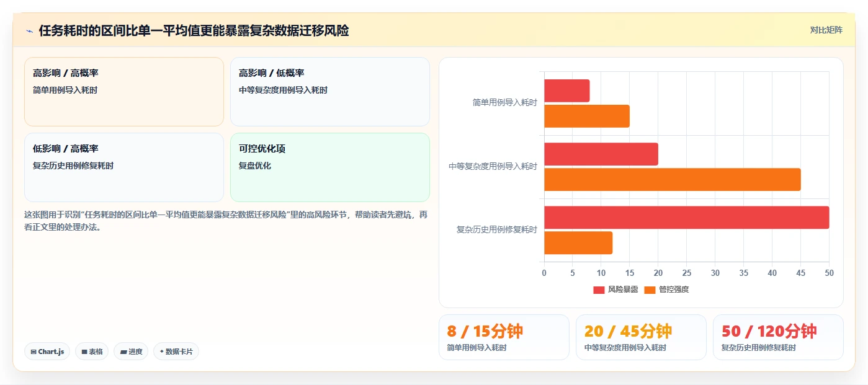
Task: Open the 8 / 15分钟 stat card
Action: click(x=504, y=337)
